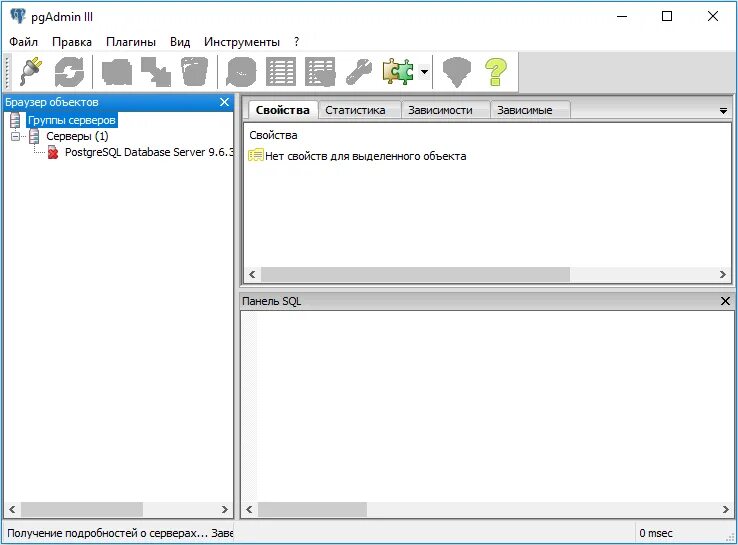Screen dimensions: 738x545
Task: Click the Серверы node icon
Action: coord(34,136)
